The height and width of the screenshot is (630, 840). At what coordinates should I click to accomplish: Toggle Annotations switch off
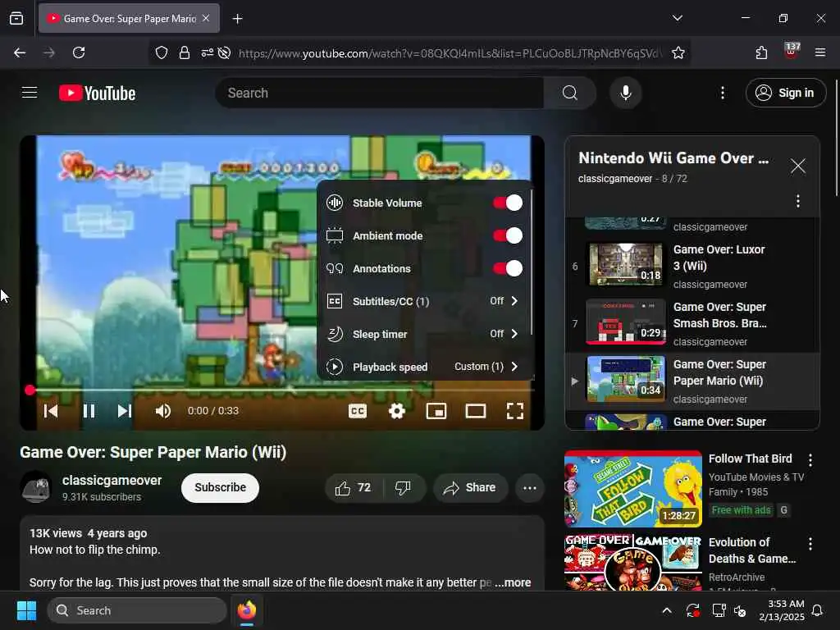click(x=507, y=268)
